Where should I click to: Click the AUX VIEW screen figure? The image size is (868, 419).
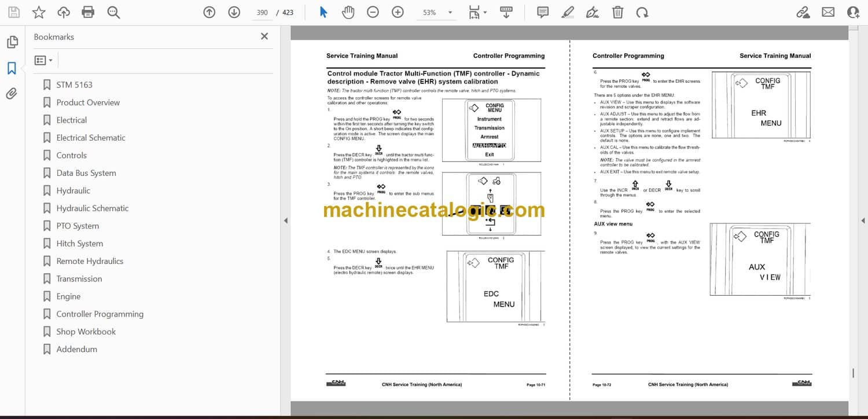coord(760,259)
